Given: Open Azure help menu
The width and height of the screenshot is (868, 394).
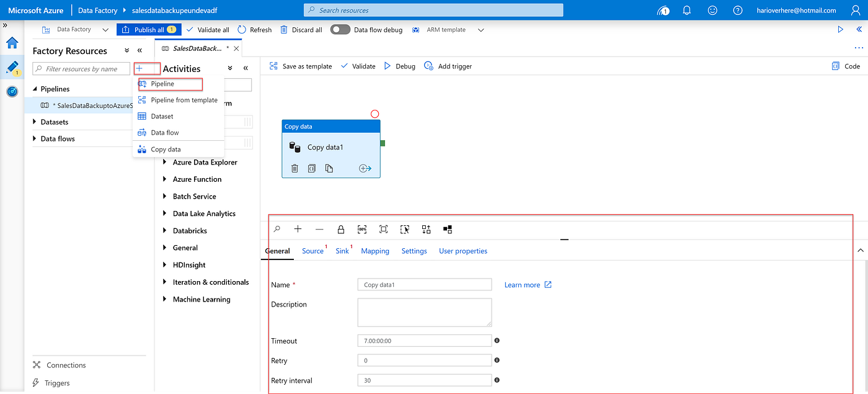Looking at the screenshot, I should click(737, 10).
